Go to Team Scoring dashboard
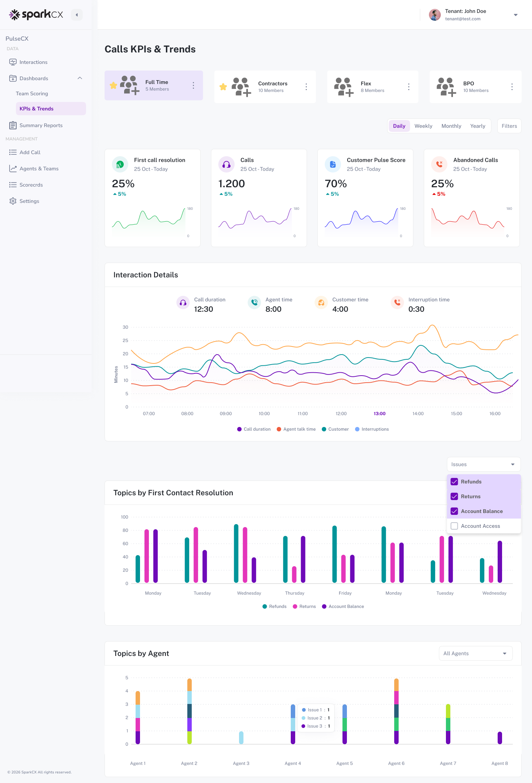This screenshot has width=532, height=783. pos(32,93)
